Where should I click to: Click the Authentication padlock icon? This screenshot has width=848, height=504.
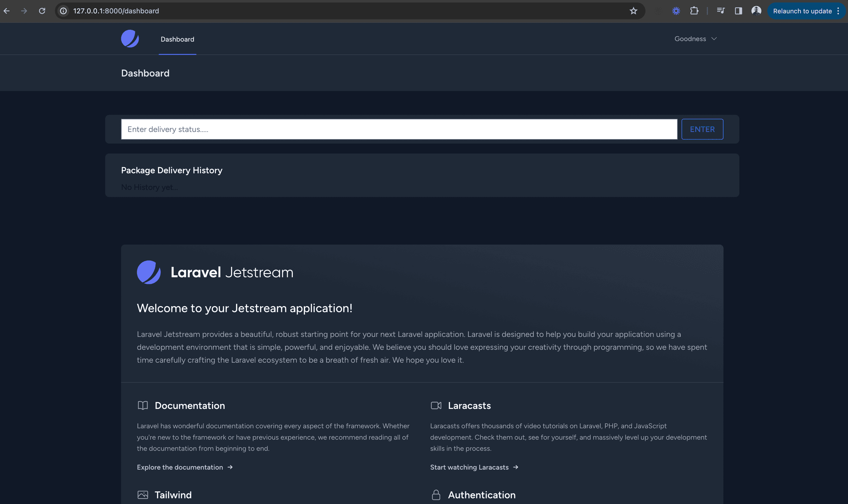tap(436, 494)
